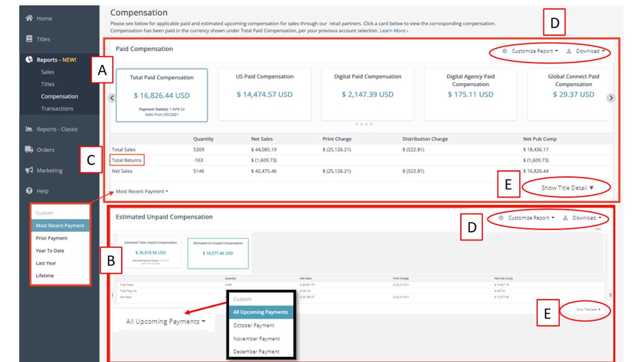Select Estimated US Unpaid Compensation card
This screenshot has height=362, width=644.
pos(218,253)
